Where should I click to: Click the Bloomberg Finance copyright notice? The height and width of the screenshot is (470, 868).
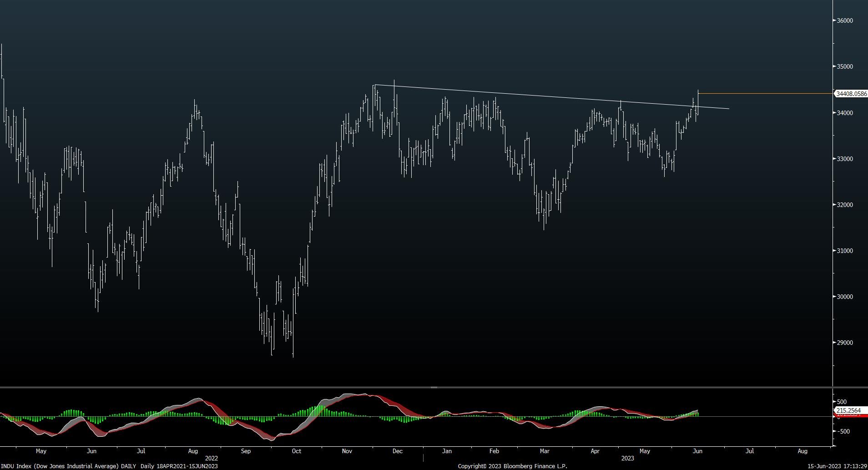pos(512,466)
